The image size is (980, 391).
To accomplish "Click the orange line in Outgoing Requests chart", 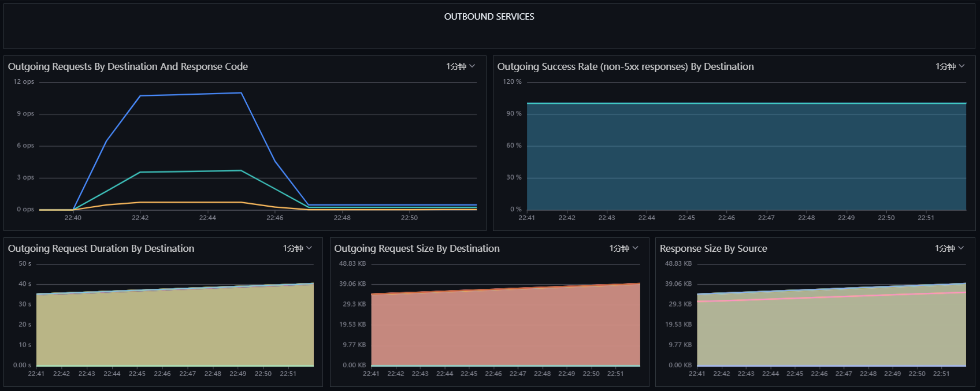I will point(191,202).
